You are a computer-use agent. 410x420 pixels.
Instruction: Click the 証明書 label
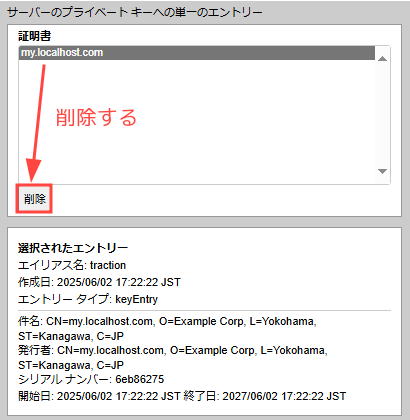(x=34, y=36)
